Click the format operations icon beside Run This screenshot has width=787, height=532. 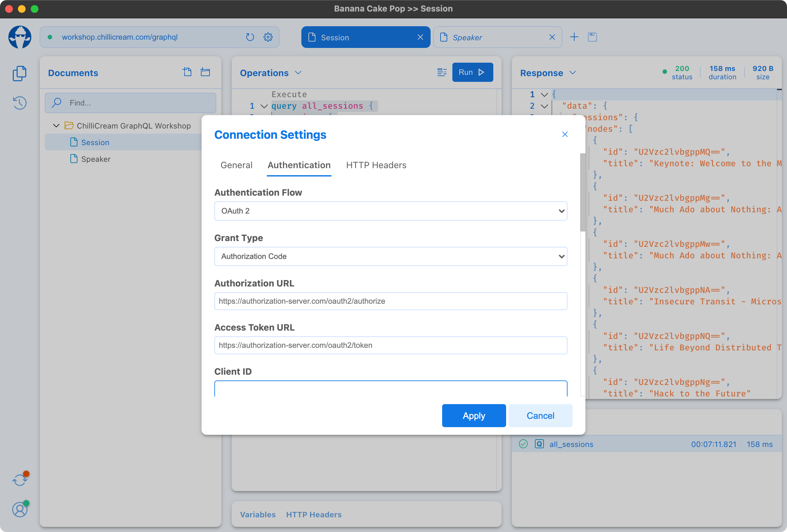[x=441, y=72]
